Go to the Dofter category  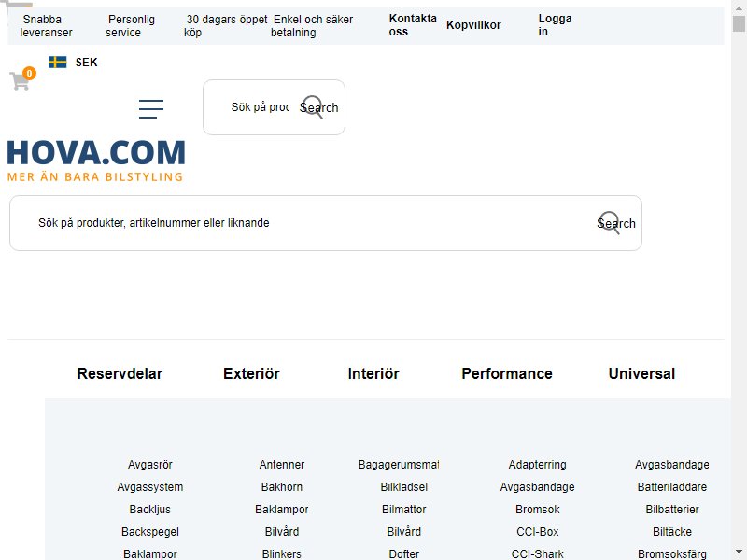click(x=404, y=553)
